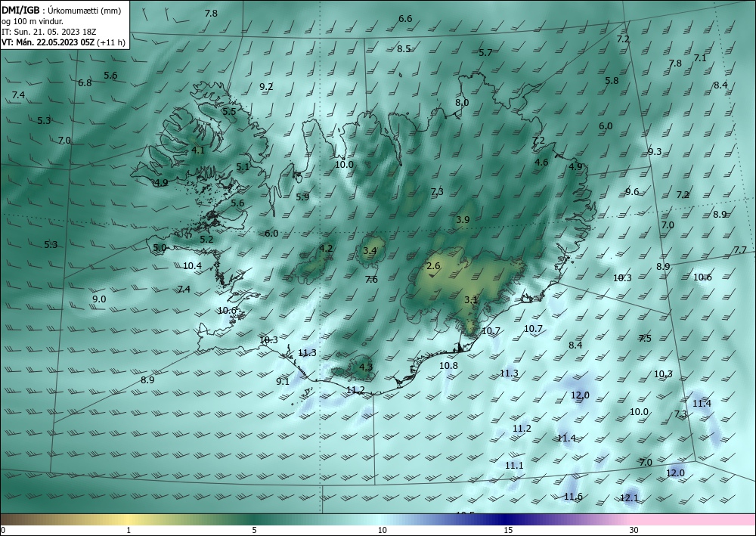Click the 10.4 value label
Viewport: 756px width, 536px height.
click(192, 265)
